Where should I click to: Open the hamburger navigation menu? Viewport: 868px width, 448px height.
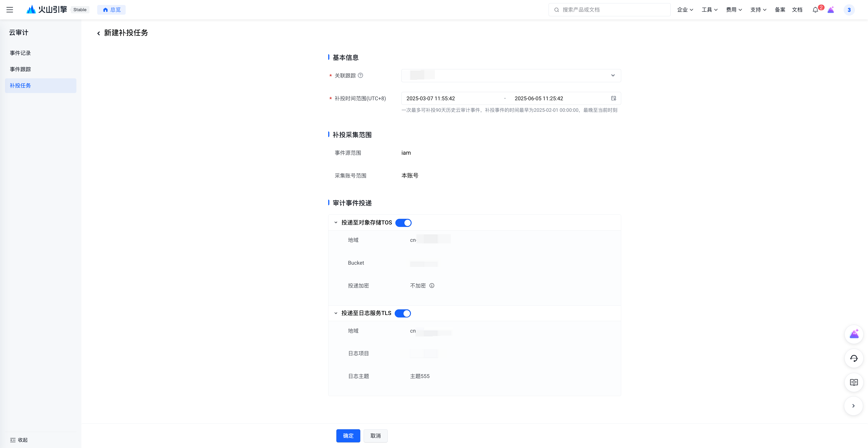10,10
